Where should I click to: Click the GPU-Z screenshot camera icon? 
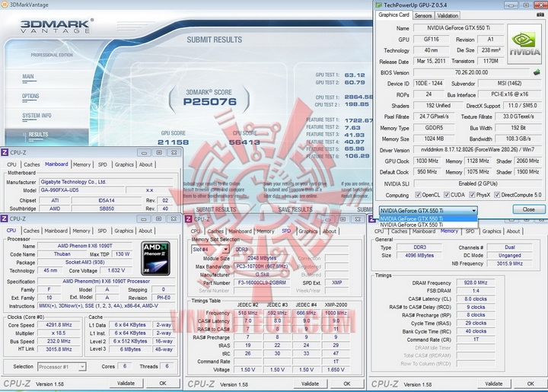[540, 14]
